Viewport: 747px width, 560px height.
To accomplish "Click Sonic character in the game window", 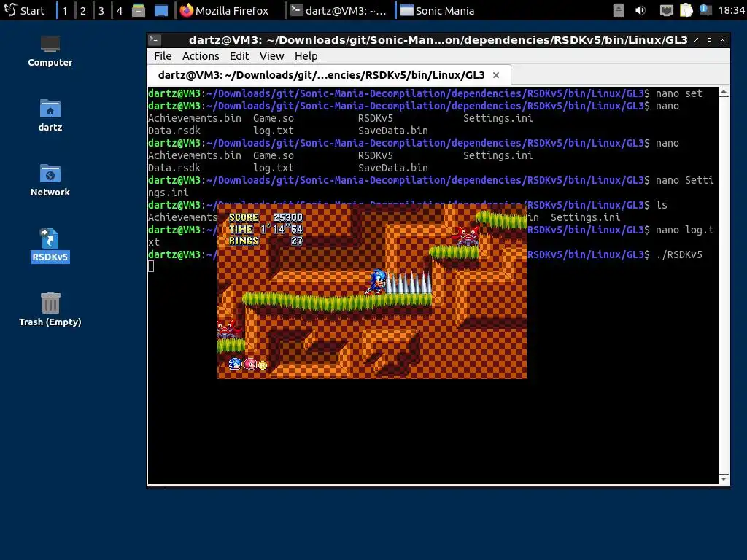I will (376, 282).
